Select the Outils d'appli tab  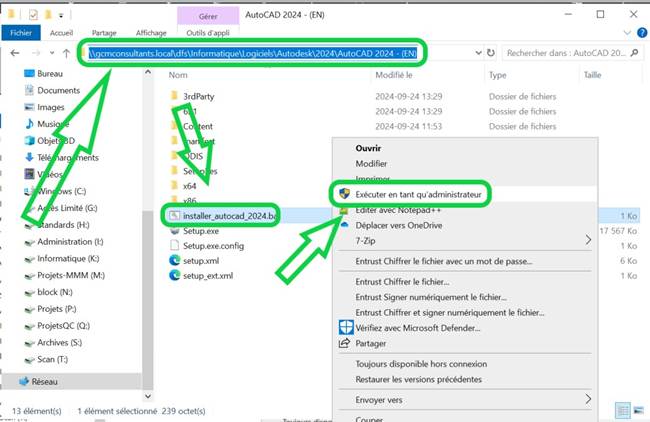208,33
